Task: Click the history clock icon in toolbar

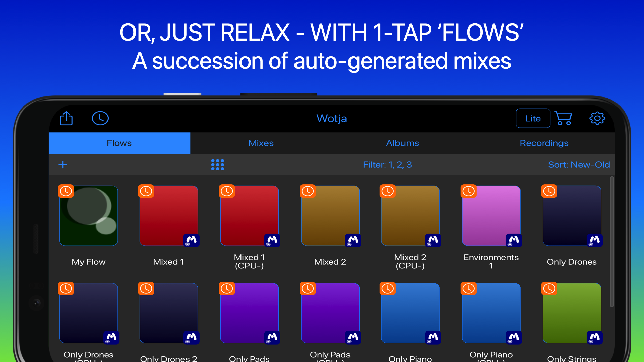Action: 100,118
